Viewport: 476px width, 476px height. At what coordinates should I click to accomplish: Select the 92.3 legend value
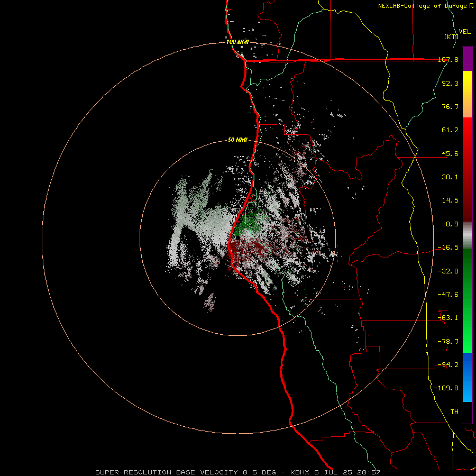pyautogui.click(x=450, y=83)
